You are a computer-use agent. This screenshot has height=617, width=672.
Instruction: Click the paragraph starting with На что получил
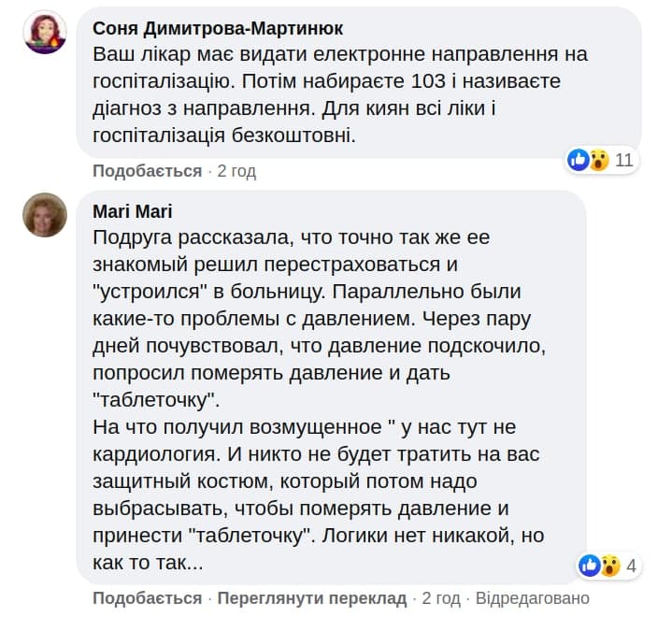tap(318, 495)
